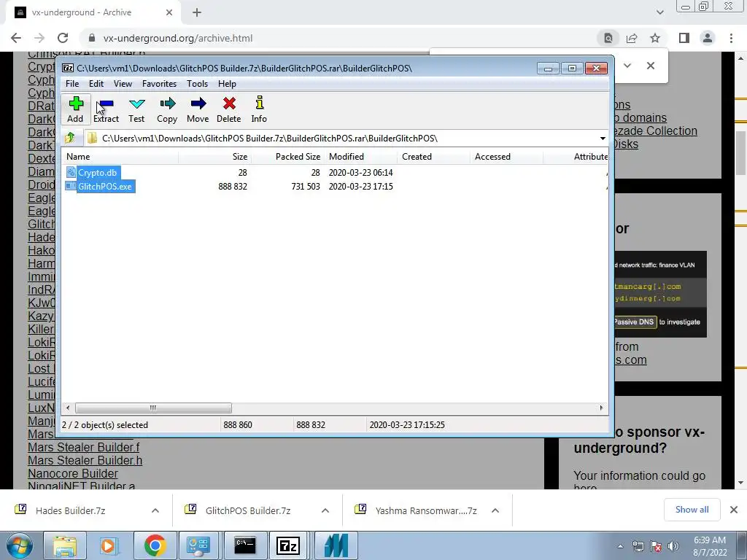Open the Edit menu in 7-Zip
Screen dimensions: 747x560
click(96, 84)
